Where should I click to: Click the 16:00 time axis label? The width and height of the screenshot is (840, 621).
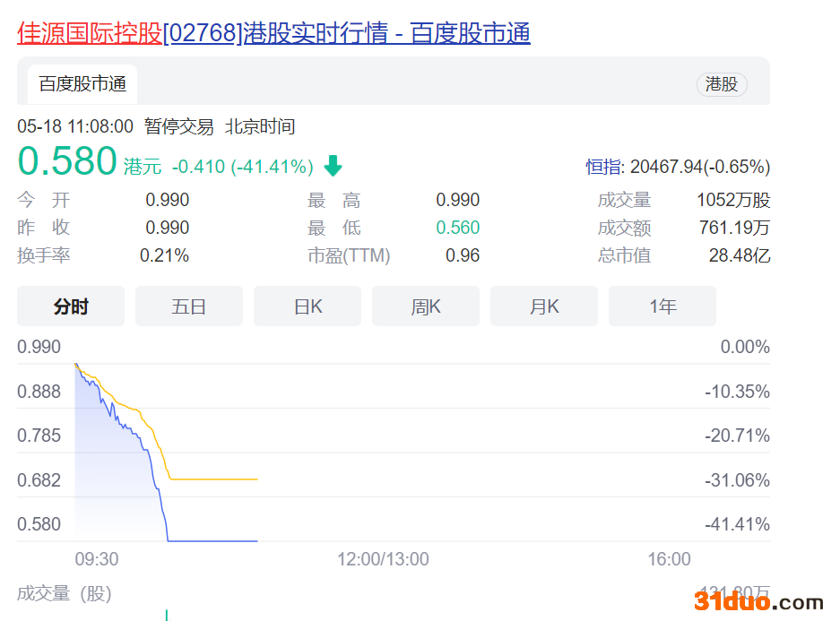click(x=669, y=559)
